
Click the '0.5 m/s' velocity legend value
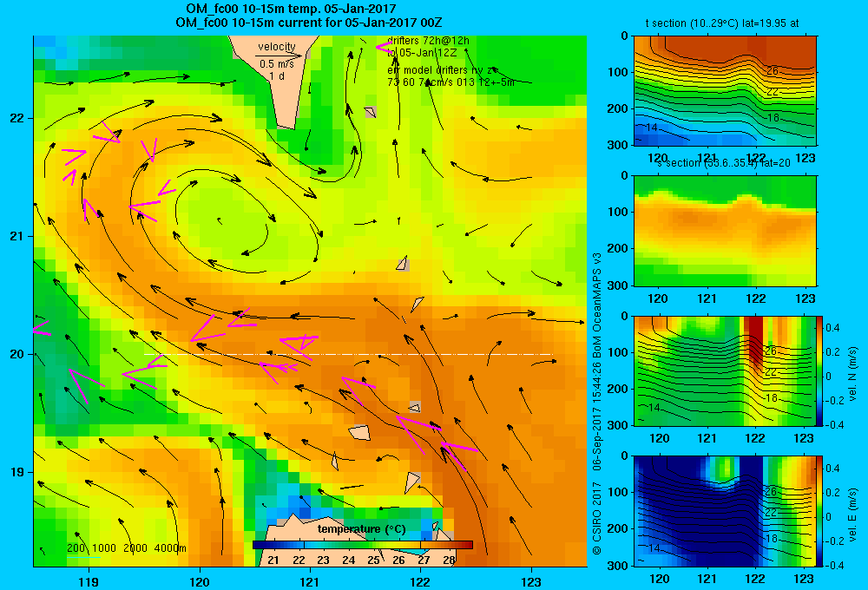(277, 64)
